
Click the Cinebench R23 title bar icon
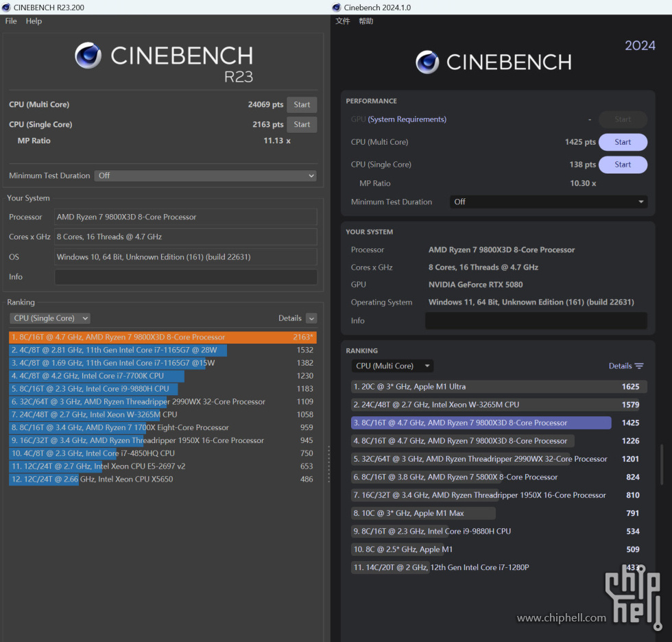coord(6,7)
